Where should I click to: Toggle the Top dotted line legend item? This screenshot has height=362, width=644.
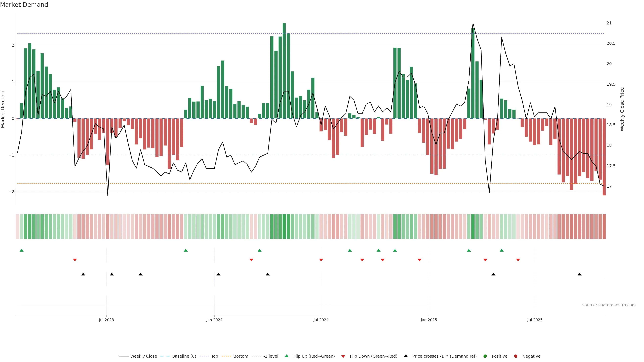(x=214, y=356)
